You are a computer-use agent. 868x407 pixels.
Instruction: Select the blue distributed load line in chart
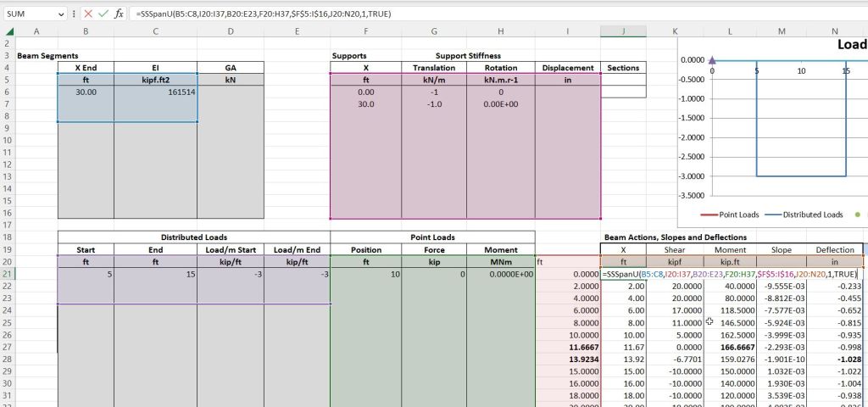pos(801,176)
